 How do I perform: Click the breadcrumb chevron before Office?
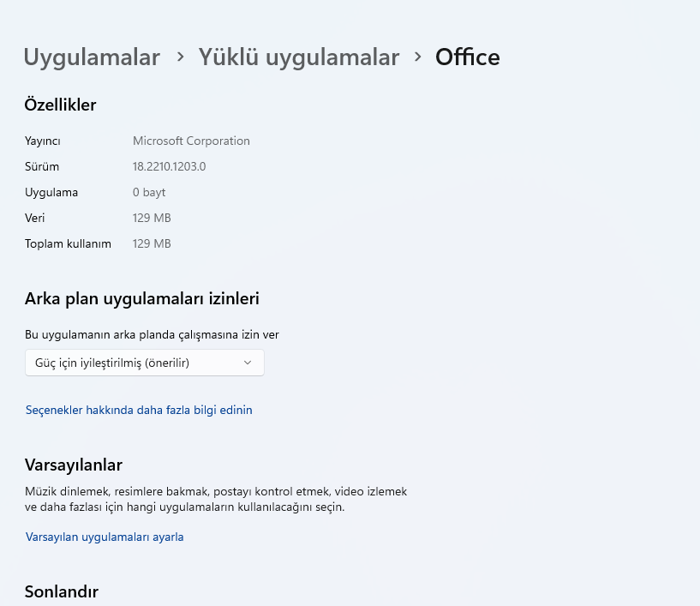[417, 57]
